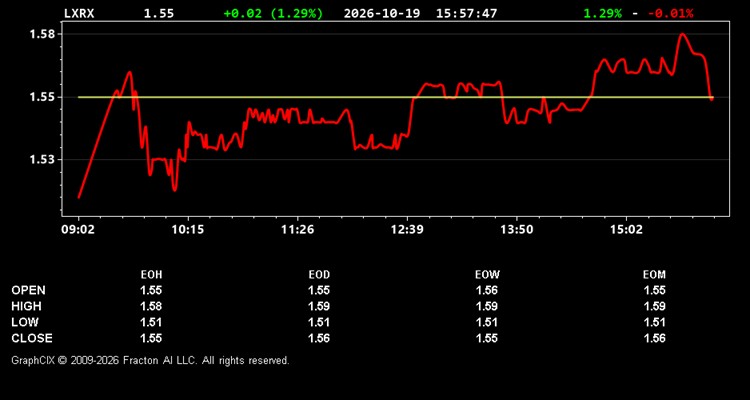
Task: Select the EOD column header
Action: pos(319,275)
